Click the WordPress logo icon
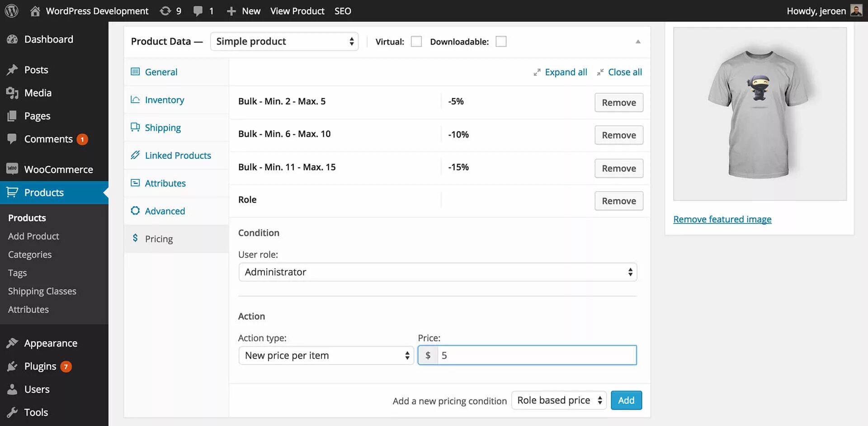This screenshot has width=868, height=426. pos(11,11)
